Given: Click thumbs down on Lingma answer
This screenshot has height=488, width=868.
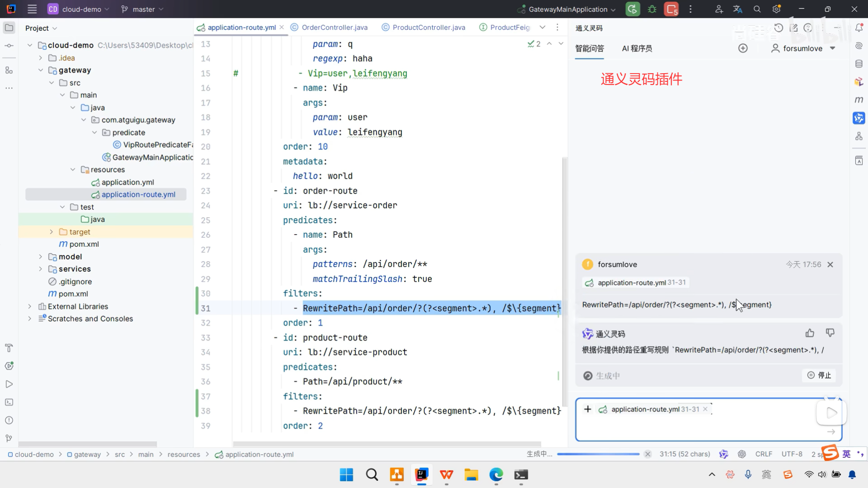Looking at the screenshot, I should click(830, 333).
